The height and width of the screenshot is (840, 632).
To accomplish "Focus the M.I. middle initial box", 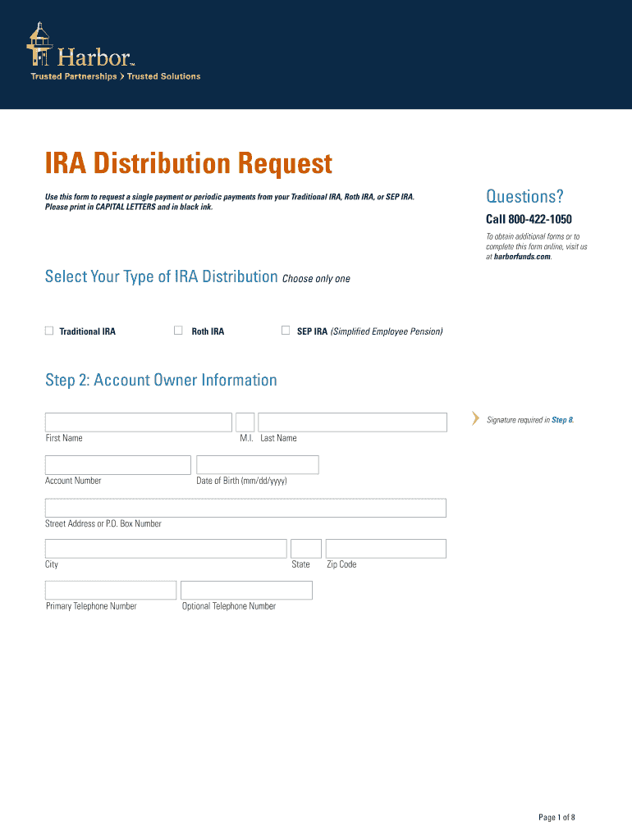I will (245, 422).
